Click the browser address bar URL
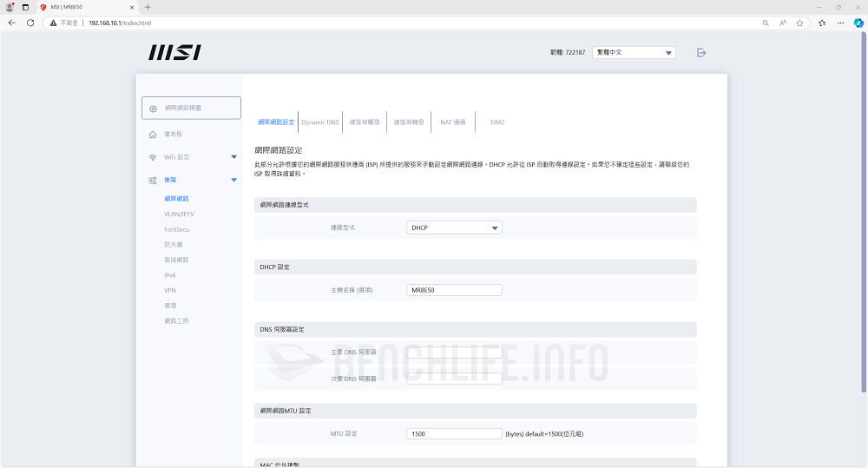This screenshot has width=868, height=468. point(120,23)
